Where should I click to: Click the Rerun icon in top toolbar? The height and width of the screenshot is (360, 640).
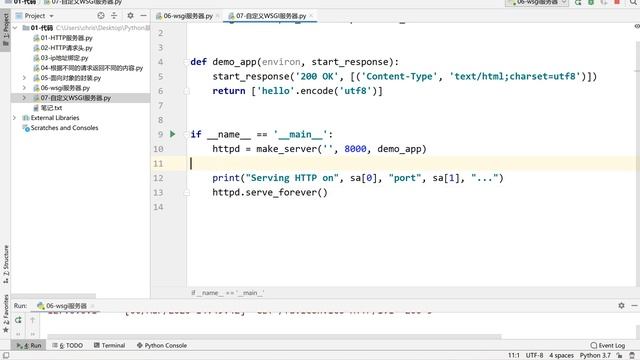pos(578,2)
